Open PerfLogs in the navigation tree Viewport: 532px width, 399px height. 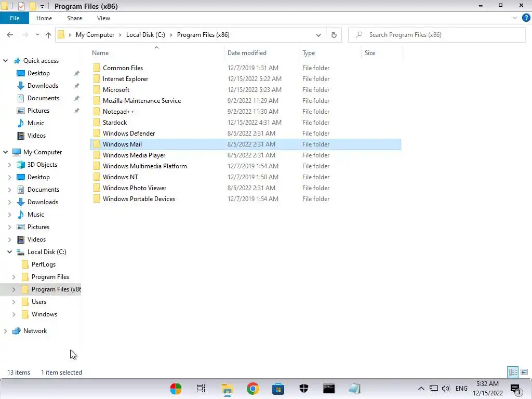(44, 264)
